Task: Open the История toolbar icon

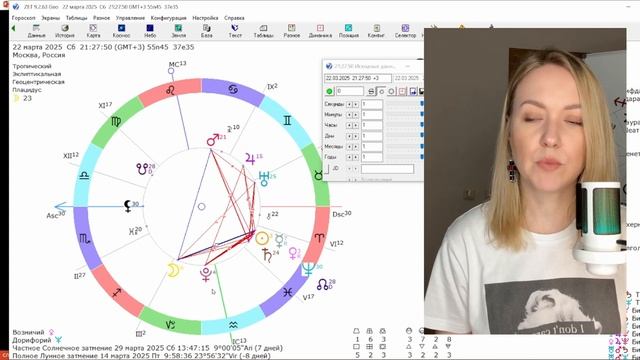Action: 64,31
